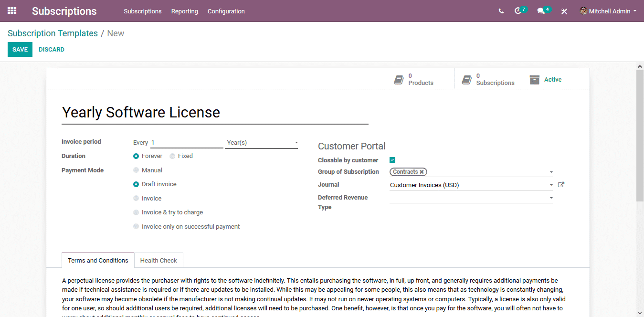
Task: Click the debug tools icon
Action: point(564,11)
